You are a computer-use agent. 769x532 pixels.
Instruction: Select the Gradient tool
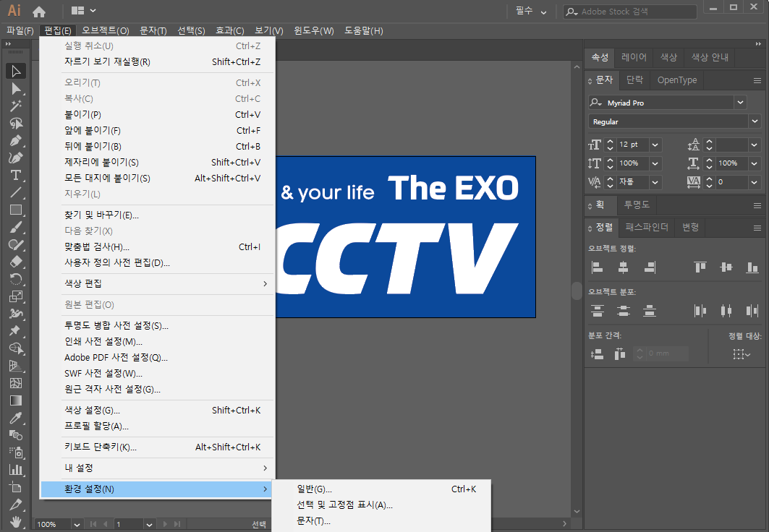[x=16, y=400]
